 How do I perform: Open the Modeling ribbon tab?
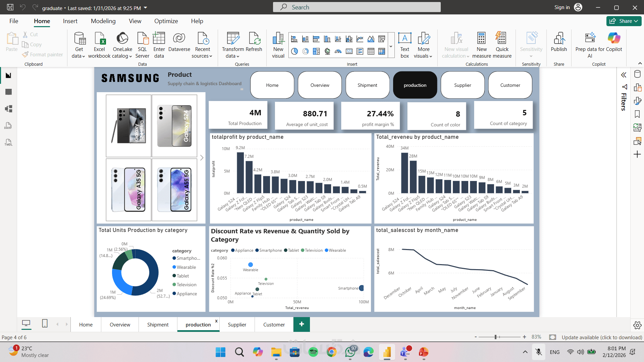coord(103,21)
